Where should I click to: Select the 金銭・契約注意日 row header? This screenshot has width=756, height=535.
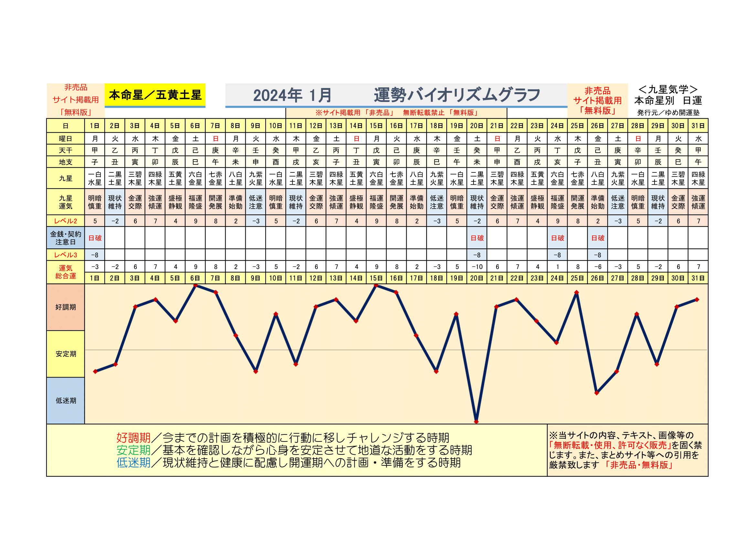[x=66, y=238]
